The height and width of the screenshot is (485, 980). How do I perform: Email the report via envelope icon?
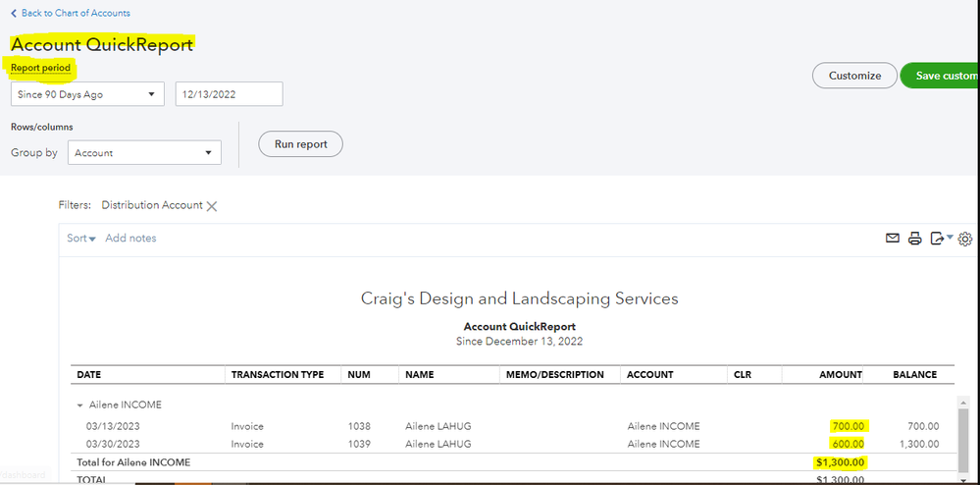pyautogui.click(x=893, y=238)
